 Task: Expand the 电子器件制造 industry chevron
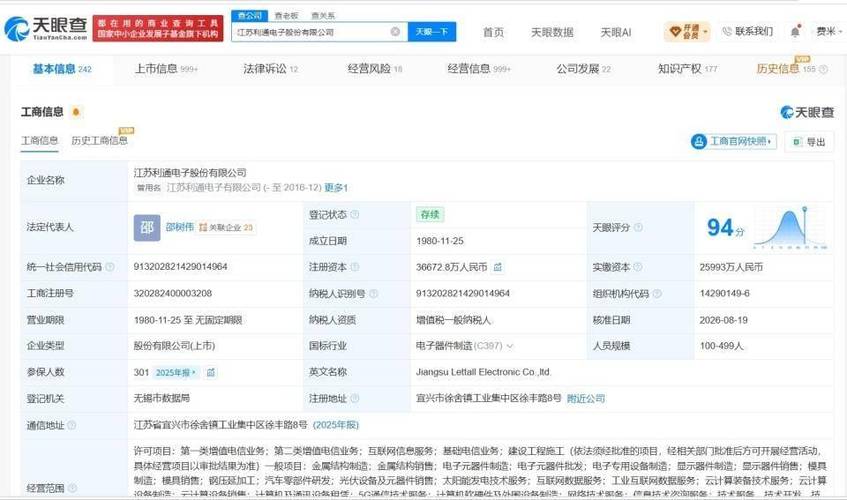click(509, 346)
